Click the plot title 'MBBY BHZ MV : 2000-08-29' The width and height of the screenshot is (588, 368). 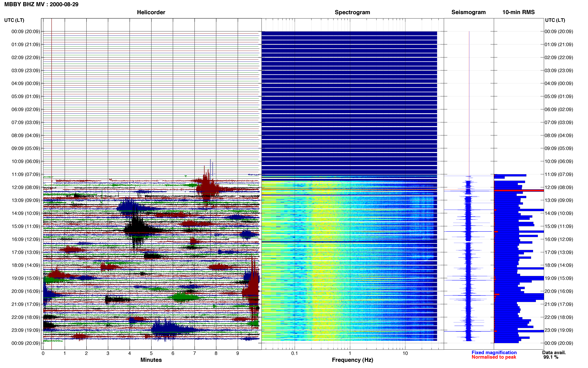click(41, 4)
